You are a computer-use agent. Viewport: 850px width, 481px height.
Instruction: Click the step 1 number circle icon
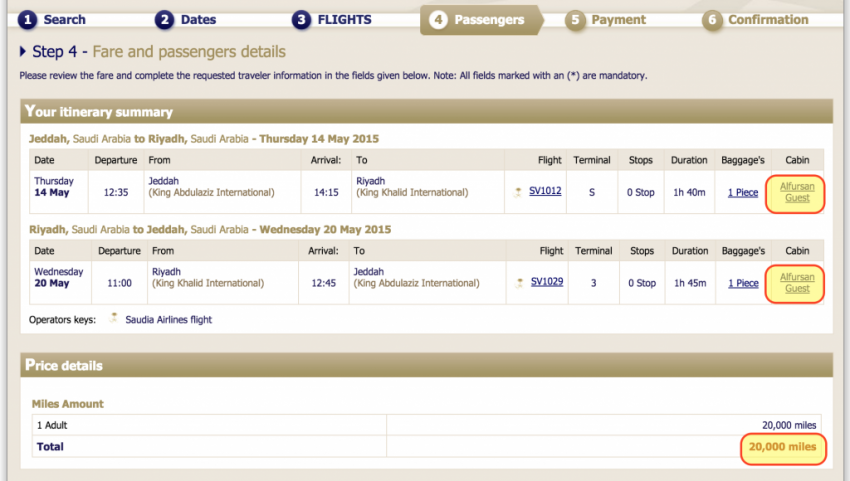[29, 20]
